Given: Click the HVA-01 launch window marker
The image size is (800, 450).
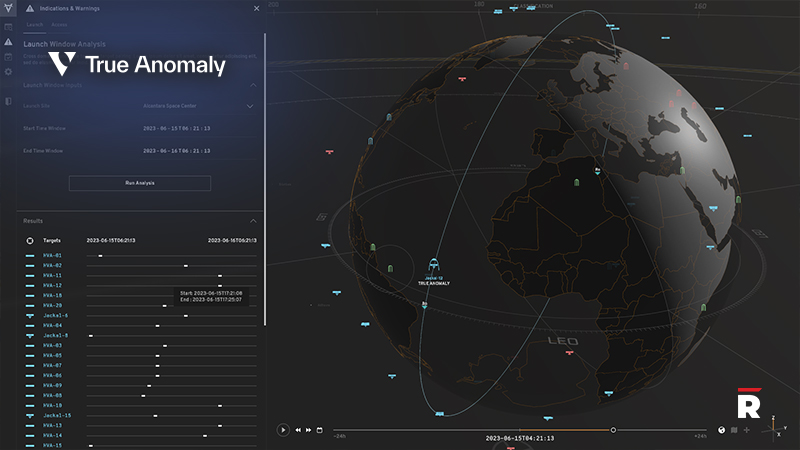Looking at the screenshot, I should tap(101, 256).
